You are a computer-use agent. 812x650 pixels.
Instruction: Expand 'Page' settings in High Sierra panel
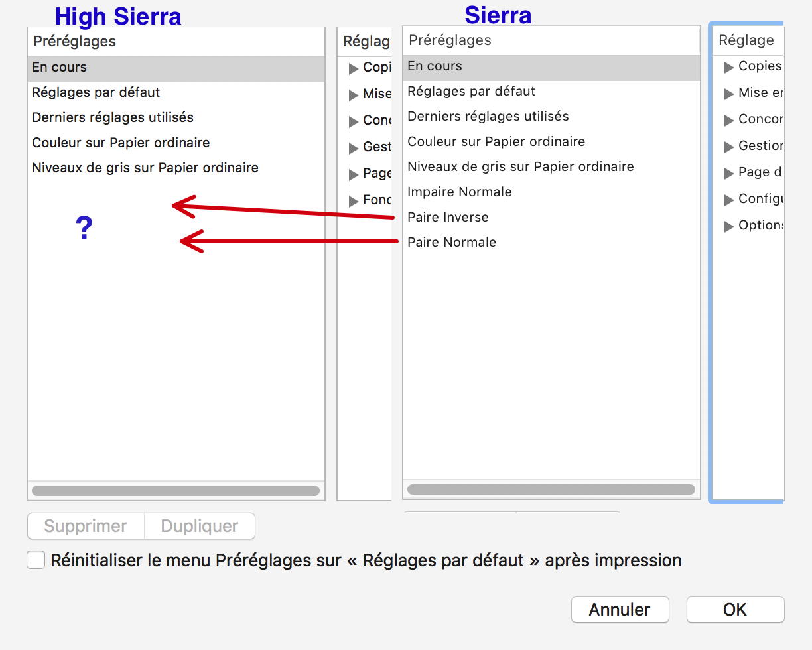coord(354,174)
